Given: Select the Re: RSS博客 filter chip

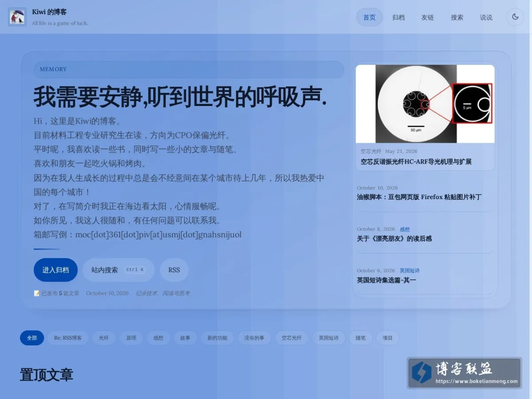Looking at the screenshot, I should click(x=68, y=338).
